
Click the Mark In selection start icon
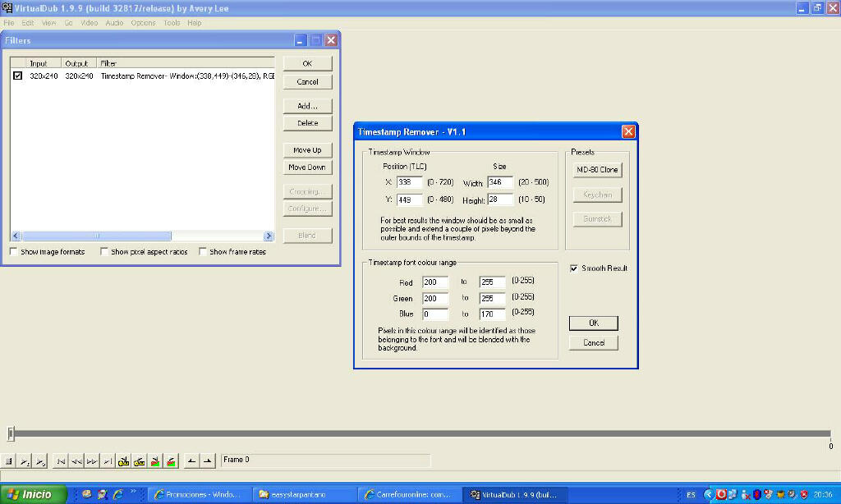pos(191,461)
